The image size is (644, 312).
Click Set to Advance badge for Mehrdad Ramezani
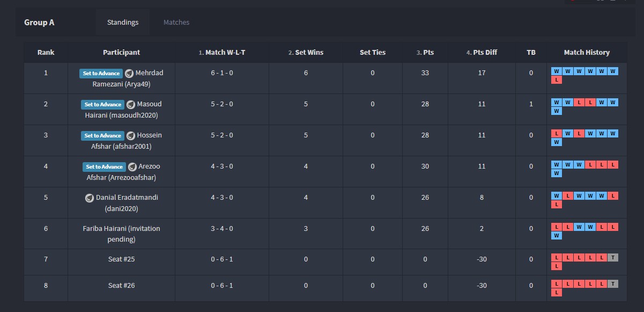pyautogui.click(x=101, y=74)
